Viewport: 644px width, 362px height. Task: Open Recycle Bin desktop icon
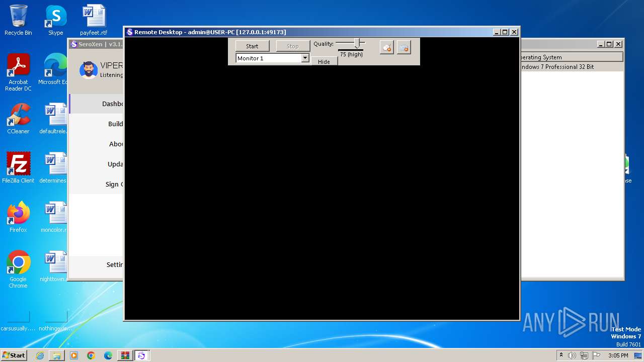coord(18,20)
